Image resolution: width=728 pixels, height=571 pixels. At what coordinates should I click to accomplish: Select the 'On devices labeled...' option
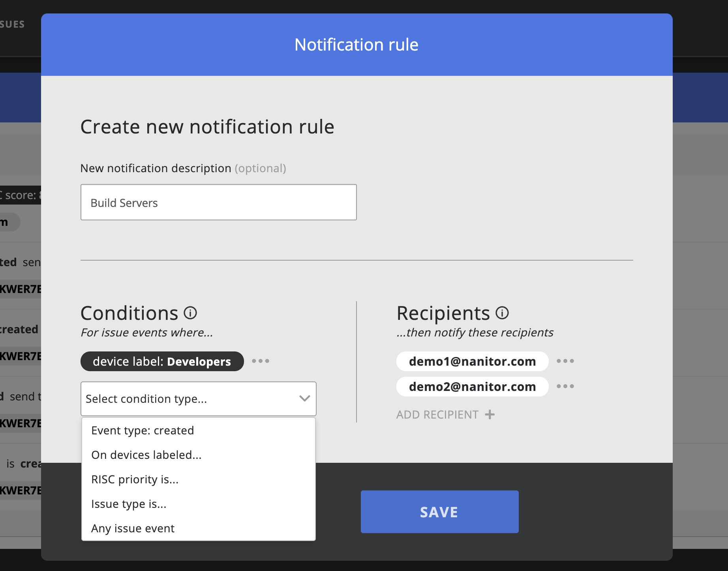click(x=146, y=455)
